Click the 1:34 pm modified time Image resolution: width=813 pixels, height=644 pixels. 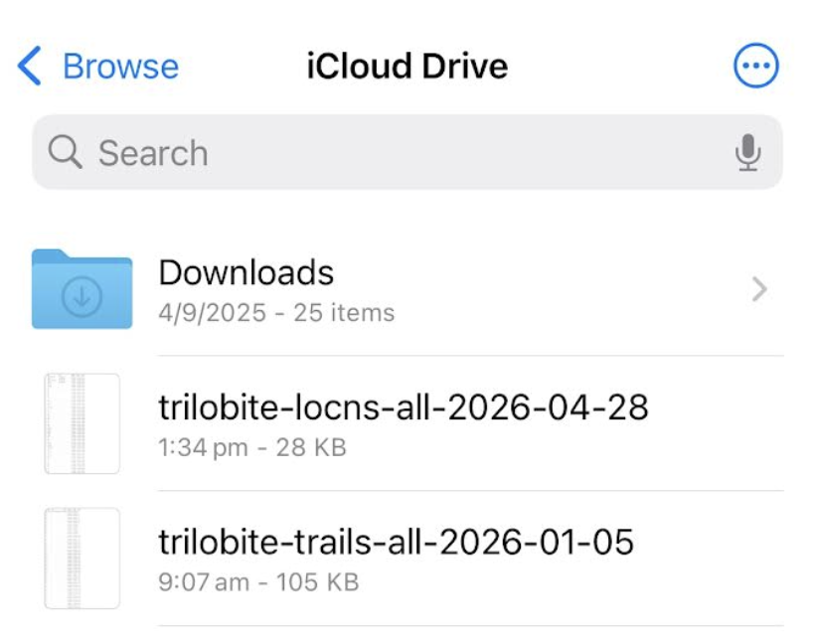pyautogui.click(x=203, y=448)
